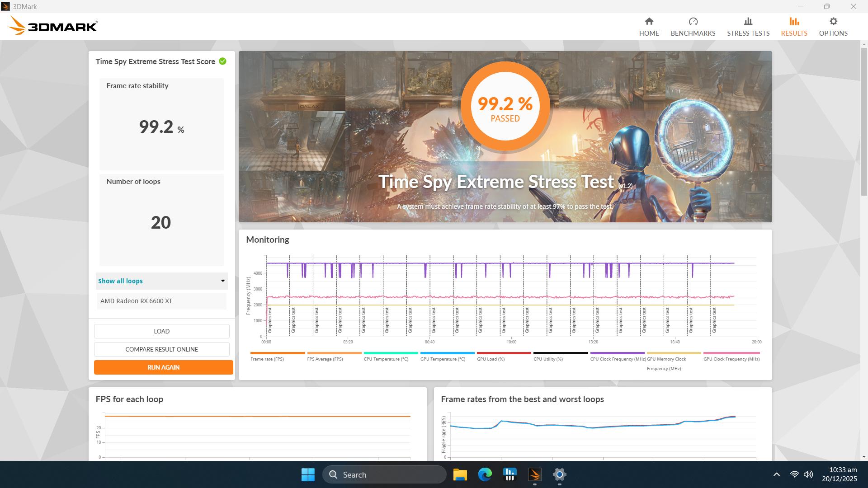
Task: Click the taskbar Search box
Action: point(384,474)
